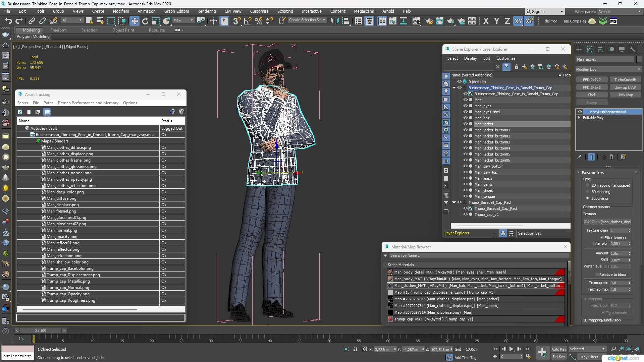Open the Create Selection Set dropdown
644x362 pixels.
(307, 20)
